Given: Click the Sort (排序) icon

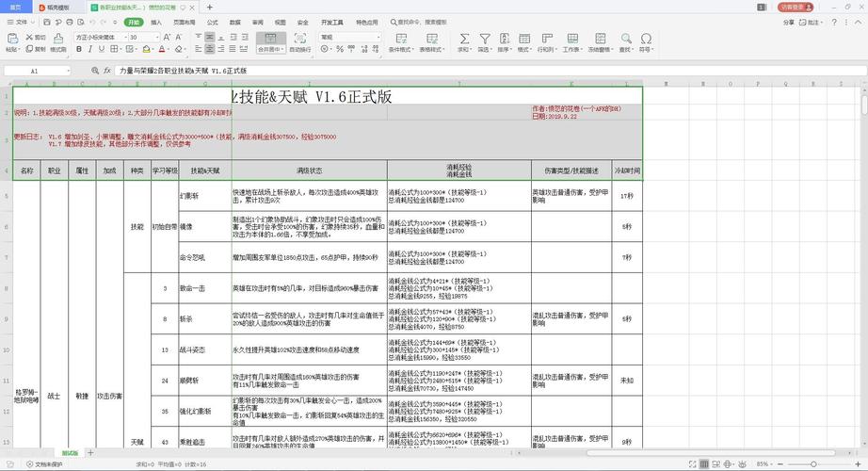Looking at the screenshot, I should (505, 39).
